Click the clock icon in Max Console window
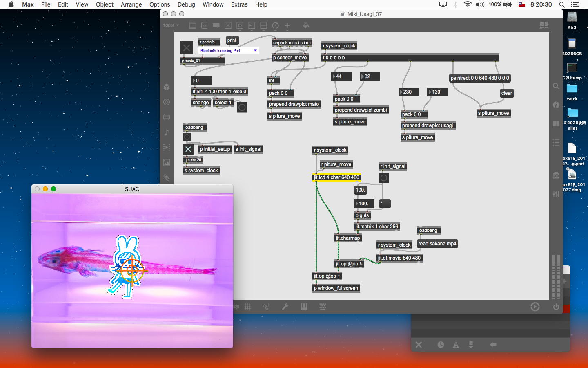Viewport: 588px width, 368px height. pos(441,345)
